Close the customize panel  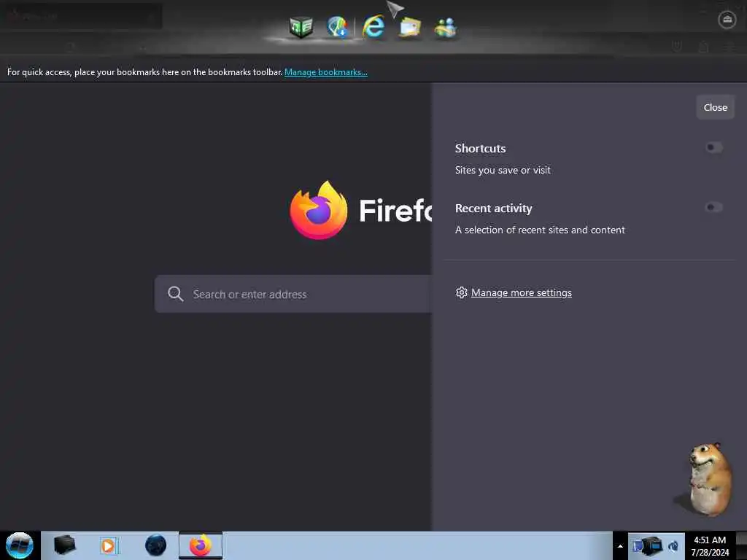pyautogui.click(x=715, y=107)
